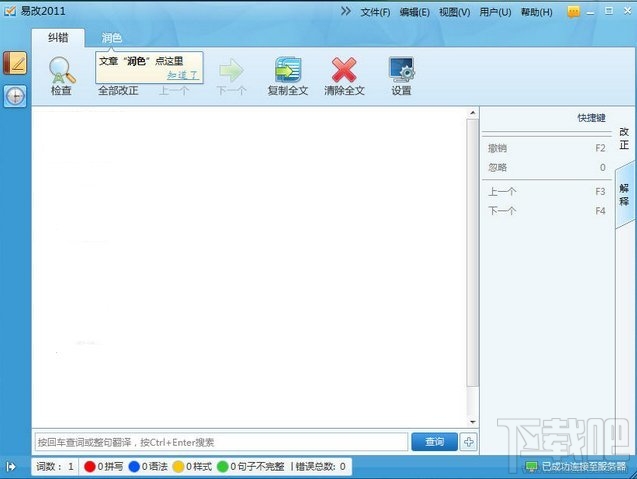Viewport: 637px width, 479px height.
Task: Click the 快捷键 panel heading
Action: pyautogui.click(x=592, y=118)
